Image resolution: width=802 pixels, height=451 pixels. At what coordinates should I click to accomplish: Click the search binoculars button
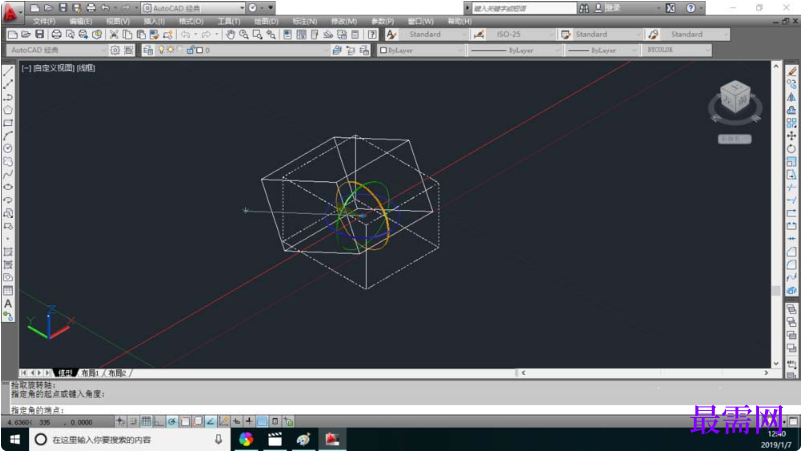coord(584,8)
